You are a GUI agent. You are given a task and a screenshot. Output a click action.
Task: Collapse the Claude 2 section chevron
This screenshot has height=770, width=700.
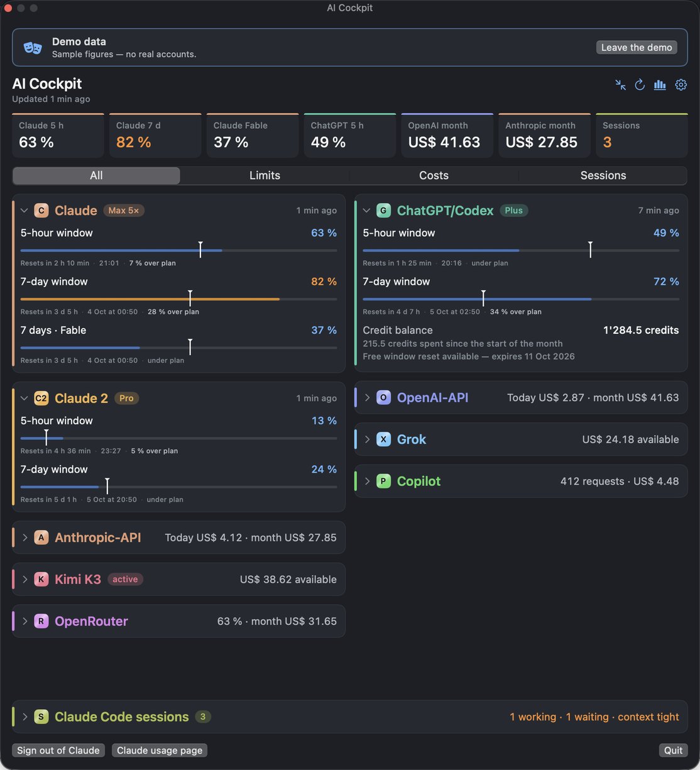click(25, 399)
